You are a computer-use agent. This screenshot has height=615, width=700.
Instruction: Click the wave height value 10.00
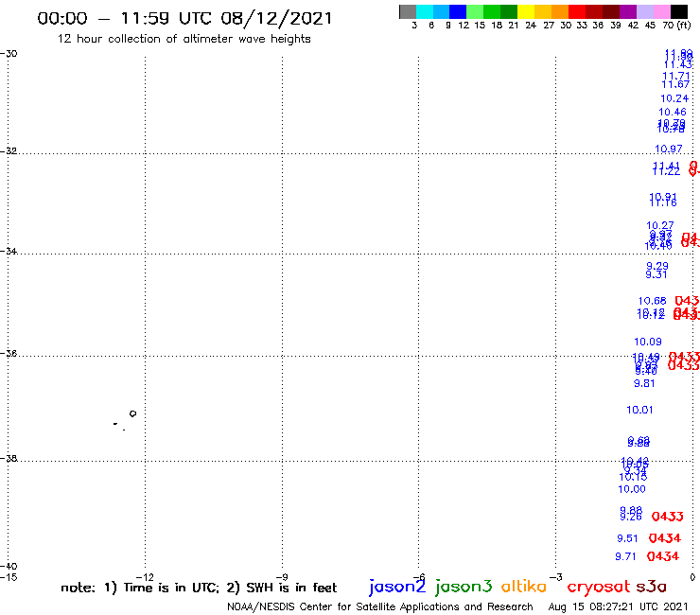[632, 489]
